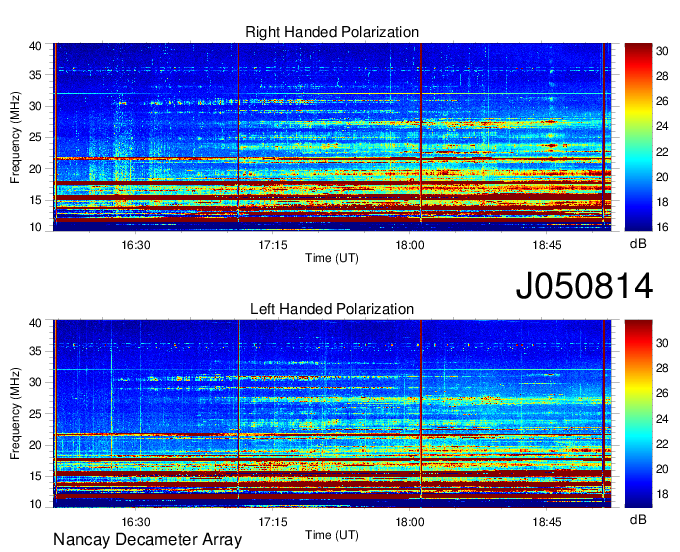Click the "30" value on Right Handed colorbar
The image size is (680, 552).
coord(662,51)
